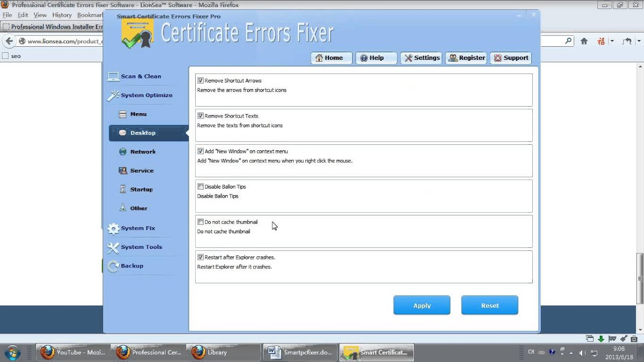Click the Support button

511,58
